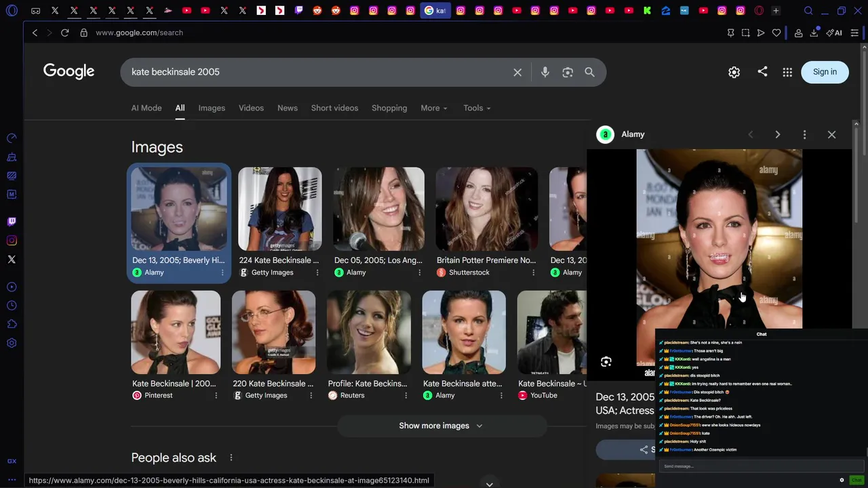Open GX Control in the sidebar
The image size is (868, 488).
(x=12, y=138)
